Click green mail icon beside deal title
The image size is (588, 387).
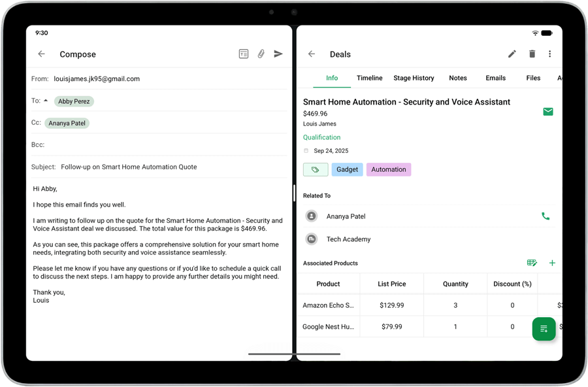click(x=547, y=112)
